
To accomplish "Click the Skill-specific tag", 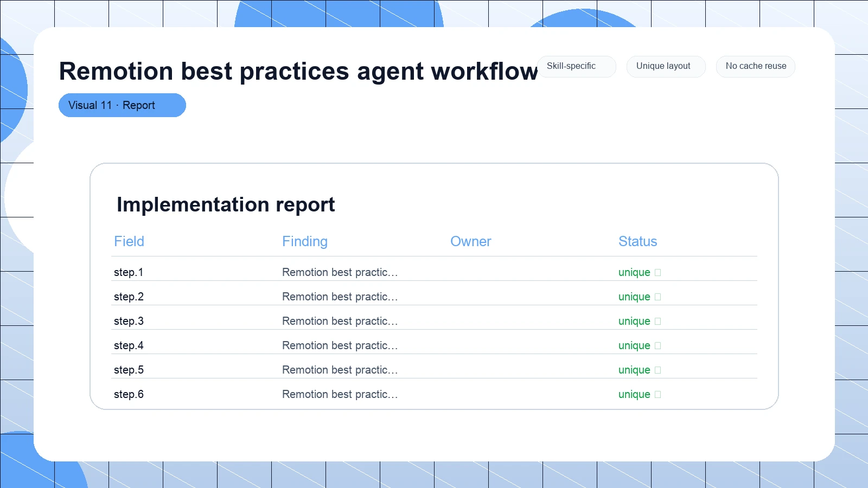I will [577, 66].
